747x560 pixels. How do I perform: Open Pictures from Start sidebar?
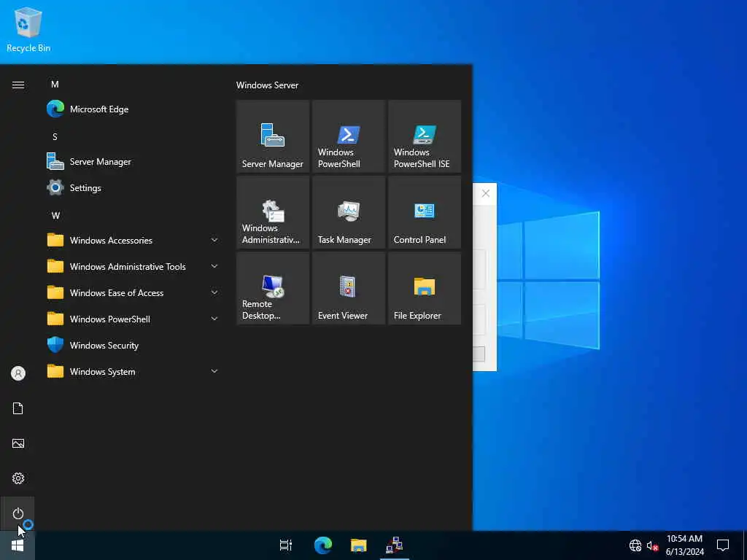click(x=18, y=443)
